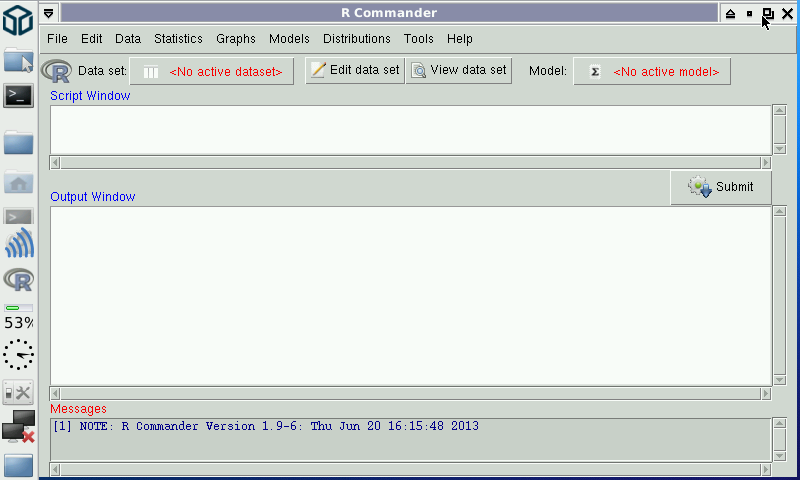Click the 'No active model' text
The height and width of the screenshot is (480, 800).
click(666, 72)
